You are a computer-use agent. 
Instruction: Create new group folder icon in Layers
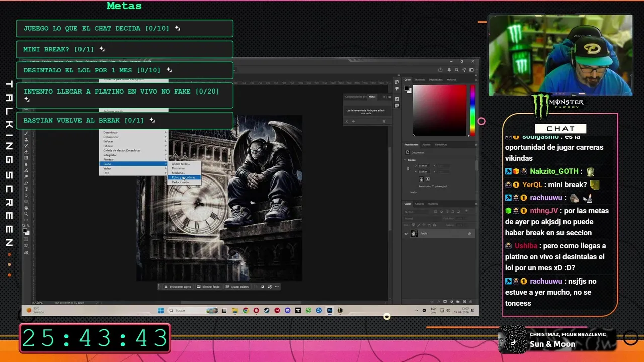[x=458, y=302]
